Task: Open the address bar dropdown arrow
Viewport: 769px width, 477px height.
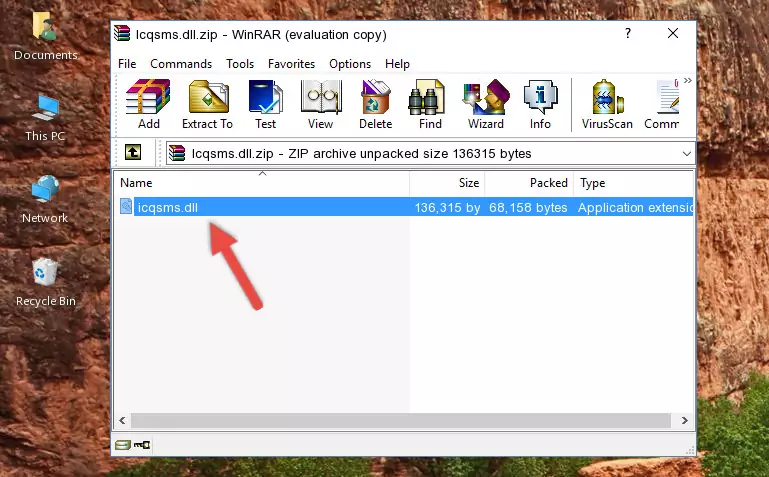Action: [687, 153]
